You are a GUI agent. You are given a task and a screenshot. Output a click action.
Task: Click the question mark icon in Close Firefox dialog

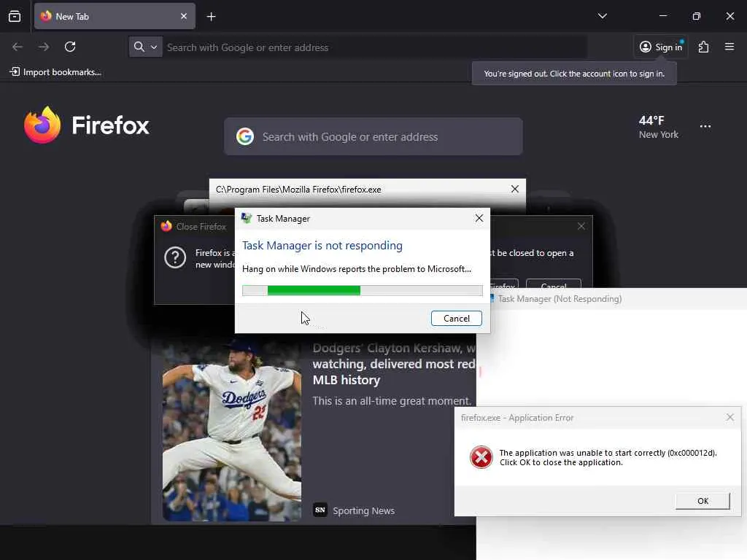[175, 257]
